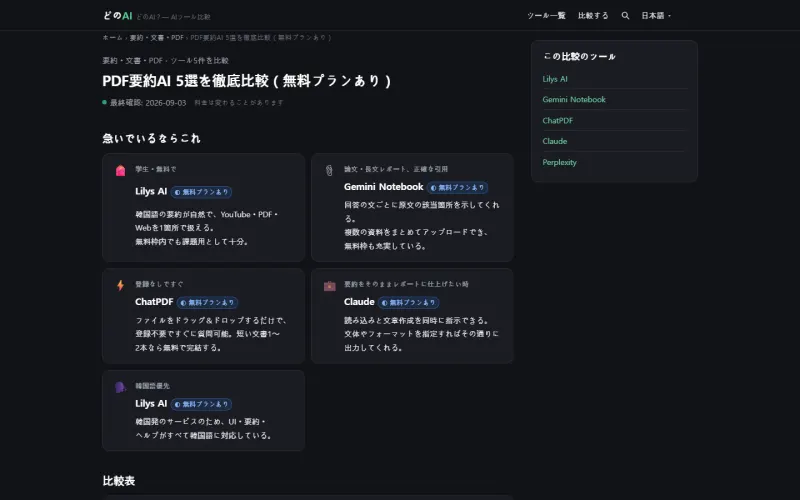Click Claude description starting 読み込みと文章作成
This screenshot has height=500, width=800.
pyautogui.click(x=421, y=334)
